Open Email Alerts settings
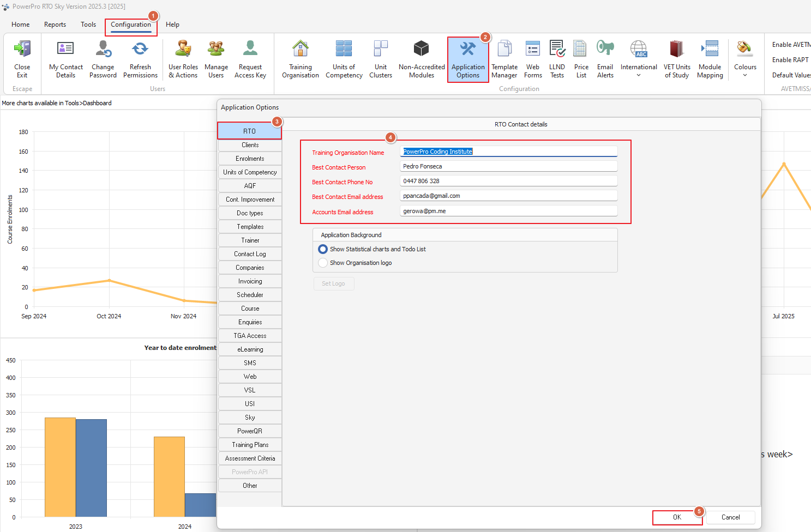The image size is (811, 532). click(x=605, y=59)
